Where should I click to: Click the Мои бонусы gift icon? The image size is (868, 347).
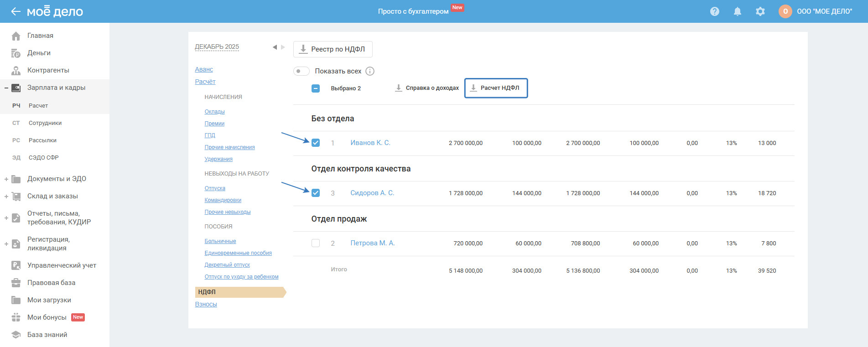click(x=16, y=317)
